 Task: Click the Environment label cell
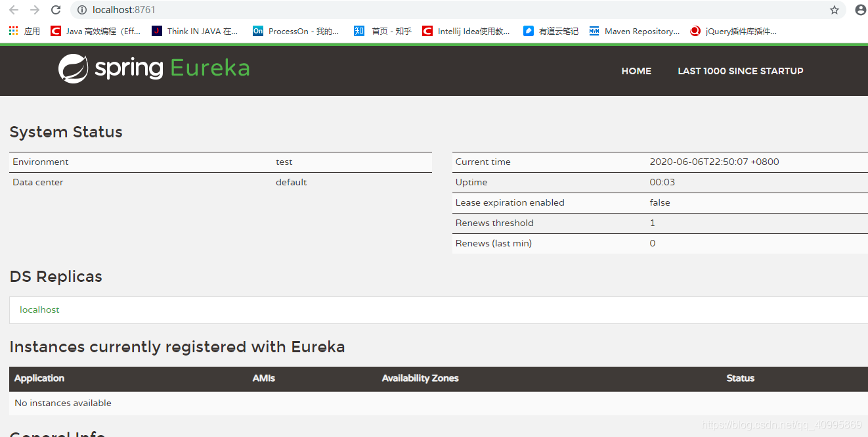[41, 162]
